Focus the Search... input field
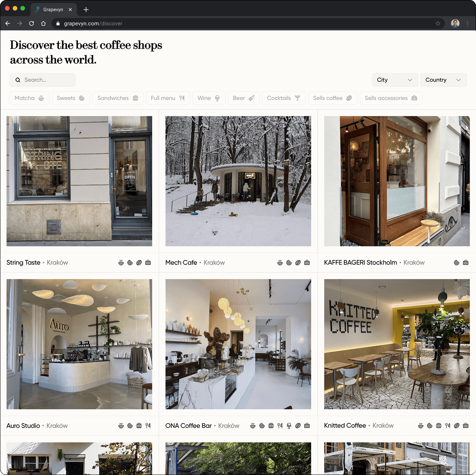 point(42,80)
